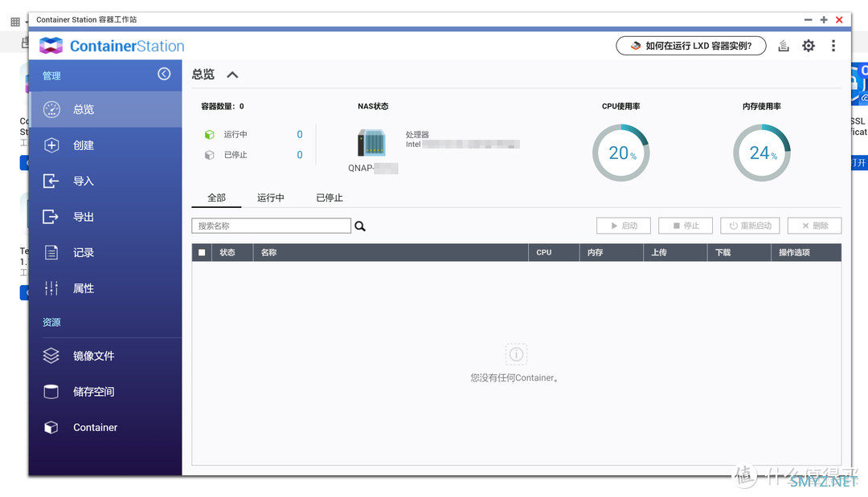Open the 导入 import sidebar item
Image resolution: width=868 pixels, height=497 pixels.
pyautogui.click(x=105, y=181)
